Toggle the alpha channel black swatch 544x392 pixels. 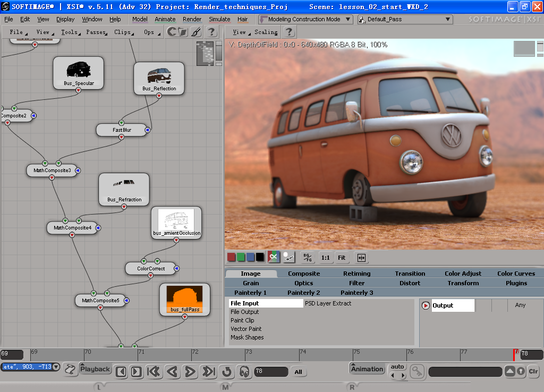pos(259,258)
